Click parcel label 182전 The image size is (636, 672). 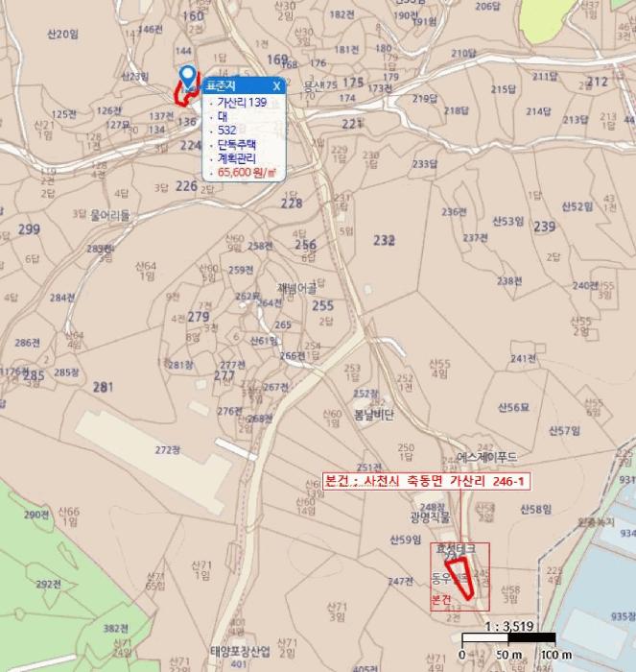342,14
